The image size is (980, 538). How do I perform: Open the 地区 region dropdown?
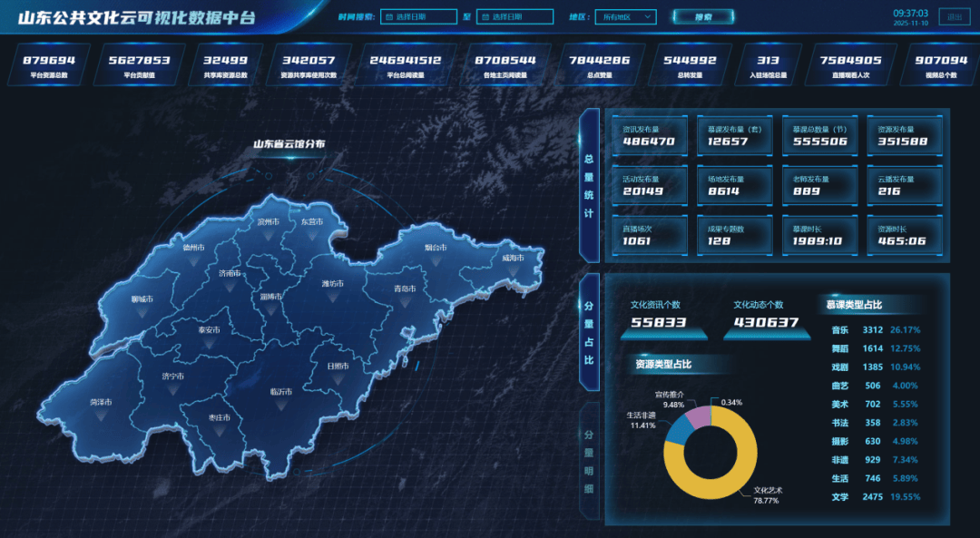[x=624, y=16]
